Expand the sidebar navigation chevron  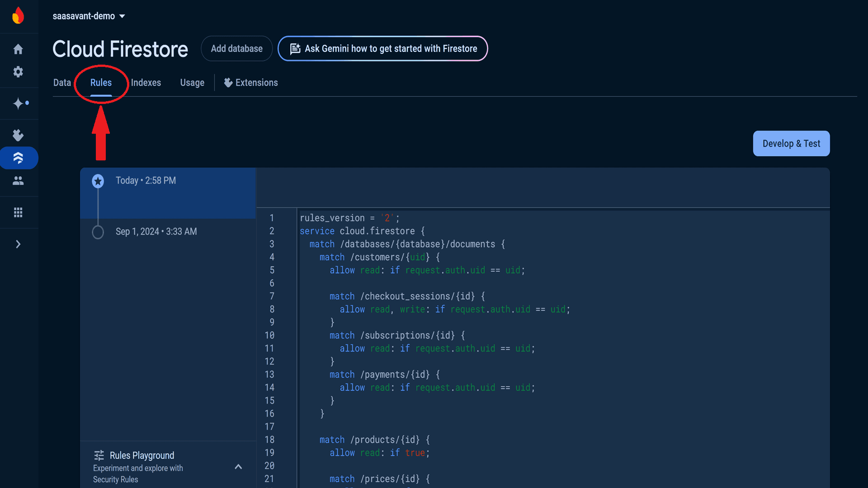(18, 244)
